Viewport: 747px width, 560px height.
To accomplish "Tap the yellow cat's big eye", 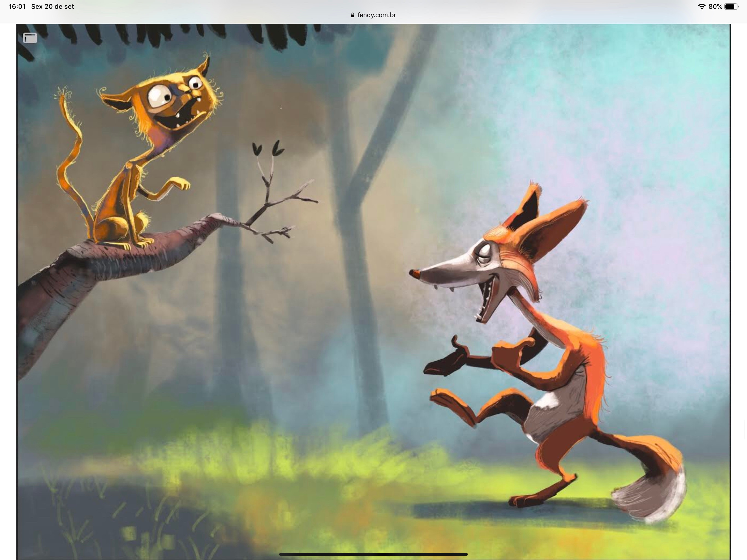I will [160, 96].
